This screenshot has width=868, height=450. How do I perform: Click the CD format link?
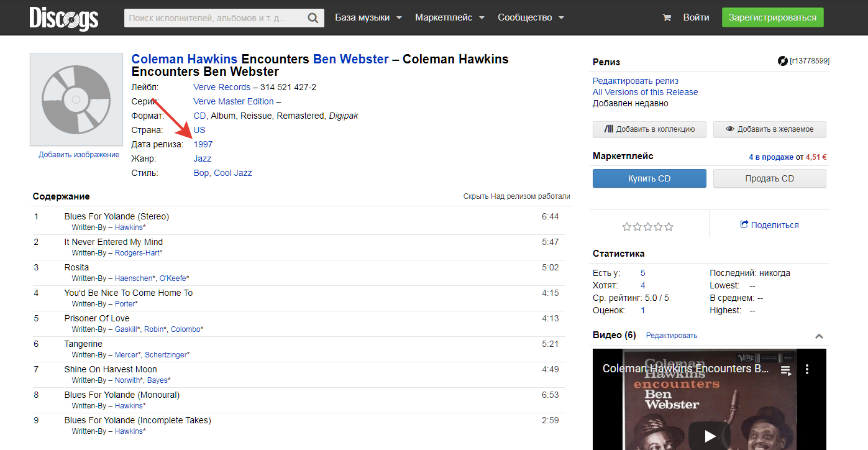tap(199, 116)
